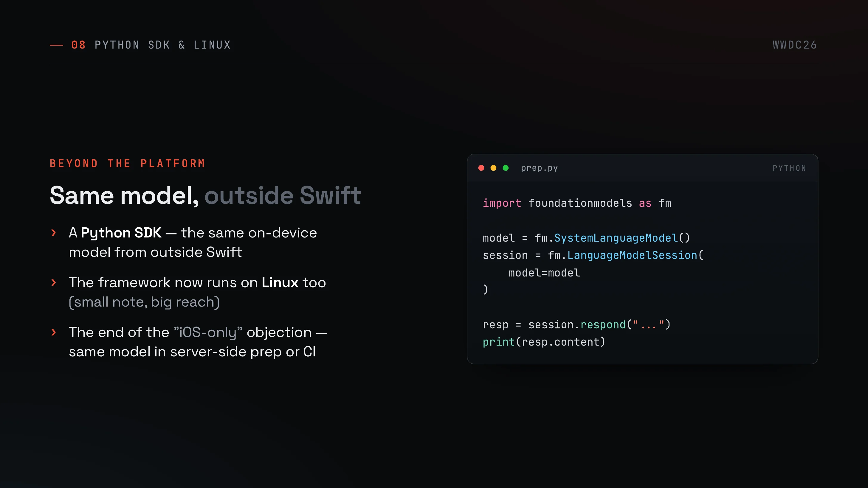Click the bold 'Linux' word

tap(280, 282)
